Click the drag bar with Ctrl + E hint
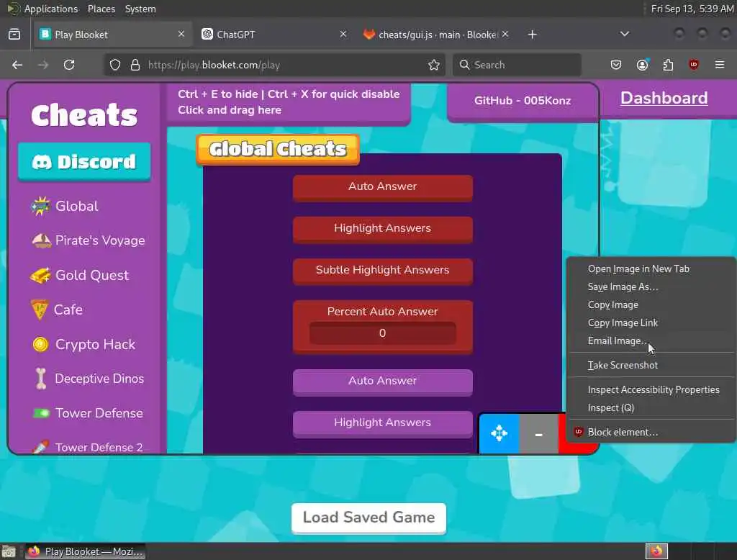 [289, 102]
